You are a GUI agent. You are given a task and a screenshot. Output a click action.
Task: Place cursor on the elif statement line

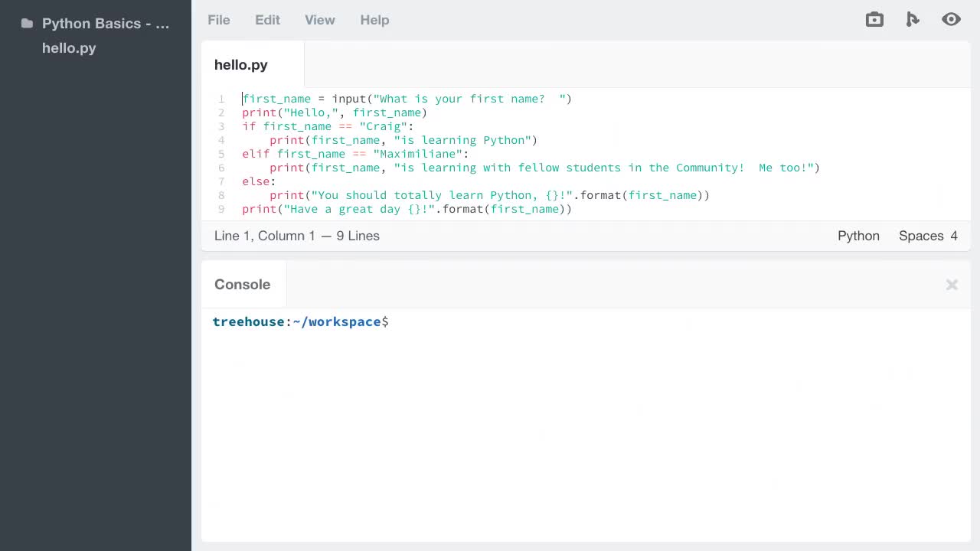point(352,154)
